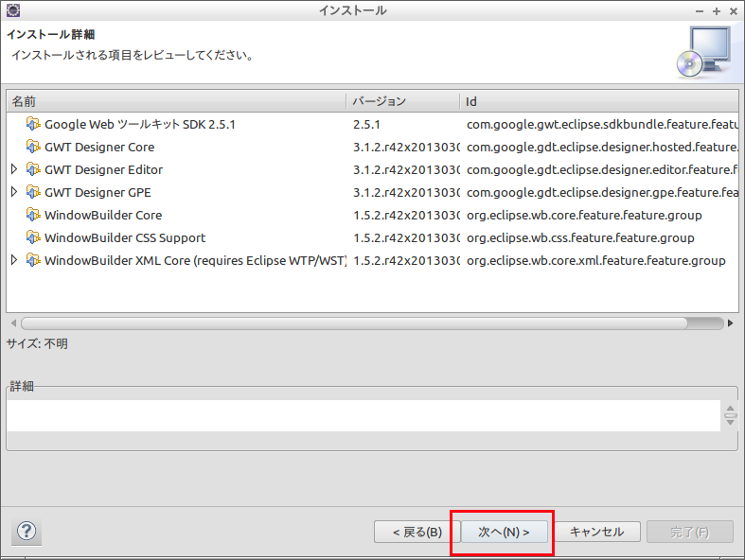
Task: Click the com.google.gwt.eclipse.sdkbundle Id cell
Action: coord(602,125)
